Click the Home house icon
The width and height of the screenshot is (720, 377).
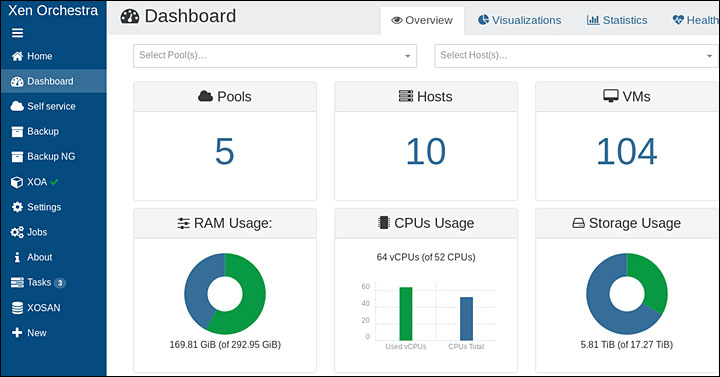click(x=17, y=56)
